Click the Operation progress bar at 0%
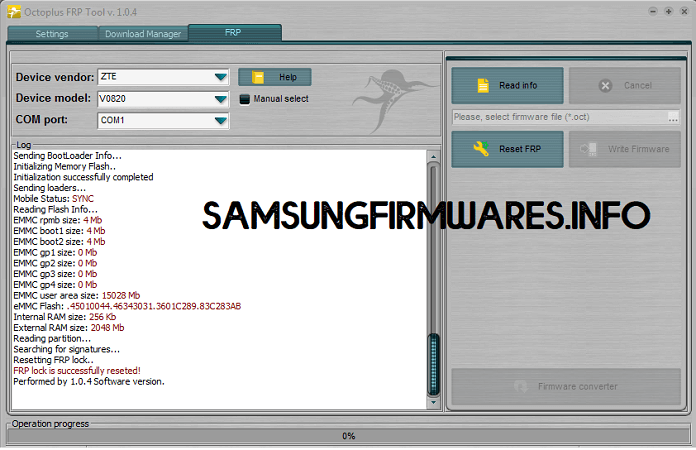 click(348, 436)
